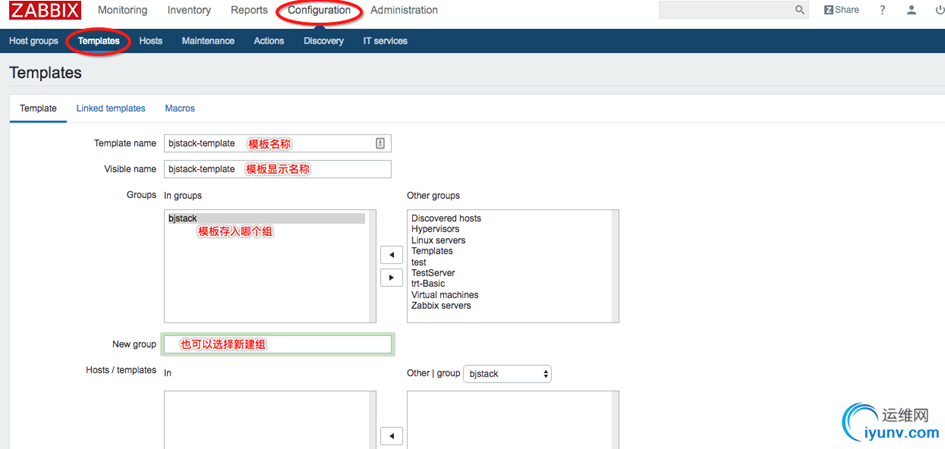Select Linux servers in Other groups
The width and height of the screenshot is (945, 449).
pos(438,240)
